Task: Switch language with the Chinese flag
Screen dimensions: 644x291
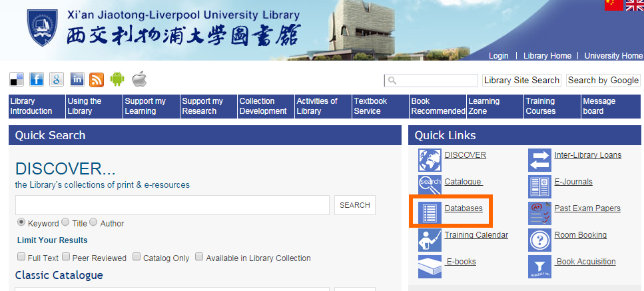Action: pos(613,5)
